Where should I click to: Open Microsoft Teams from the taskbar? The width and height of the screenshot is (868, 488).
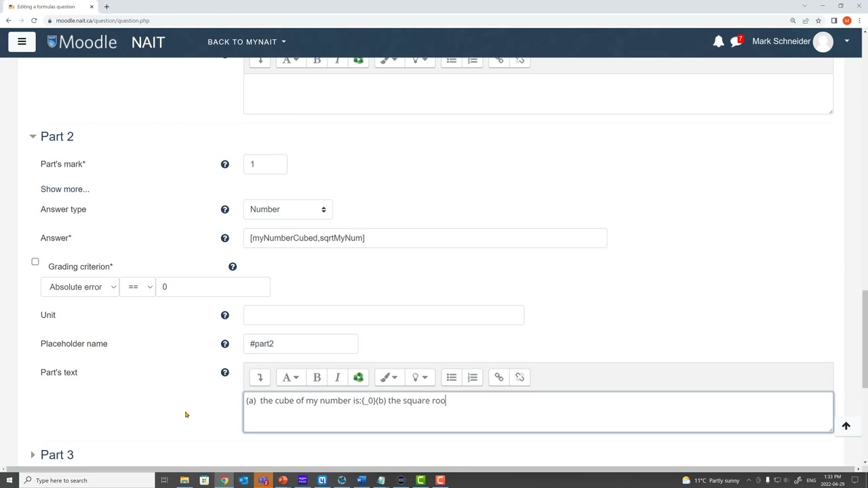tap(263, 481)
